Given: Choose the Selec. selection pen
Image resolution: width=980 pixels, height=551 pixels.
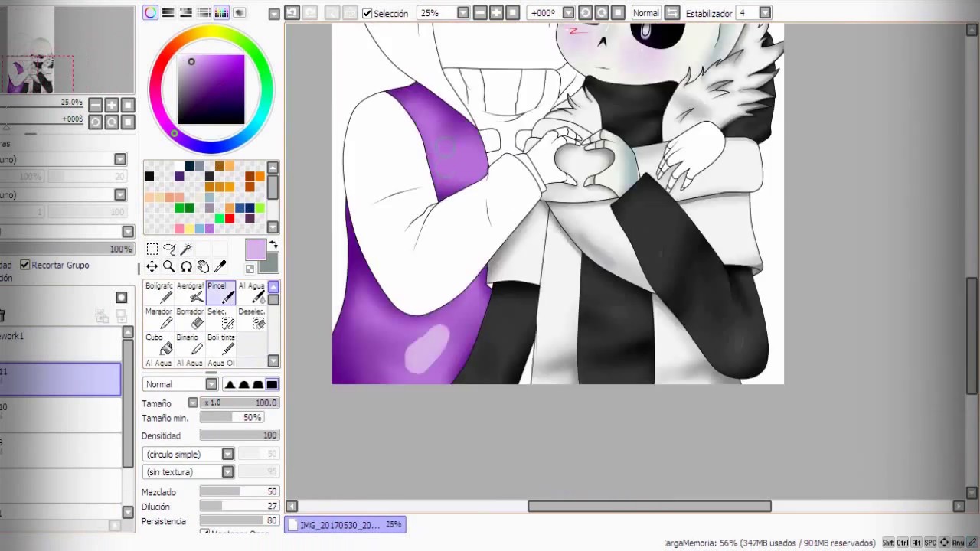Looking at the screenshot, I should click(220, 318).
